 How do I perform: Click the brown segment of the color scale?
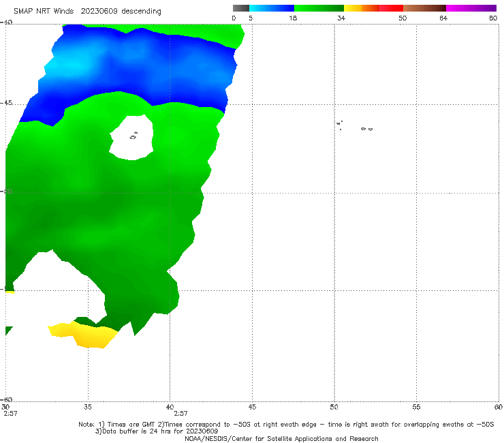tap(424, 8)
